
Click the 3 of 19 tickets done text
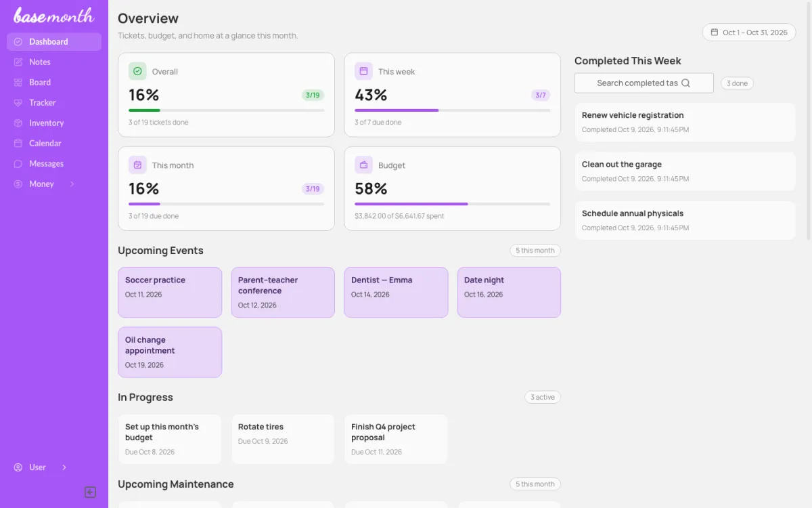158,123
